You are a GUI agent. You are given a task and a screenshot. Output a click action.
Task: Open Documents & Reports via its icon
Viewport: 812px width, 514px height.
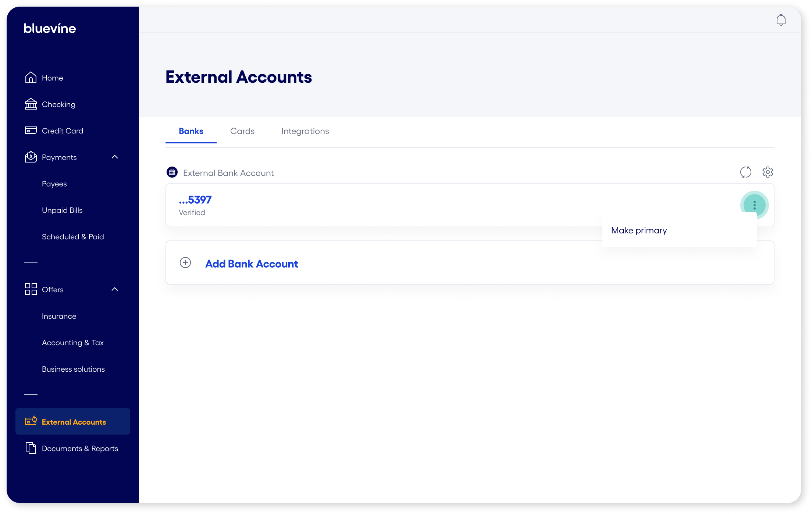point(31,448)
